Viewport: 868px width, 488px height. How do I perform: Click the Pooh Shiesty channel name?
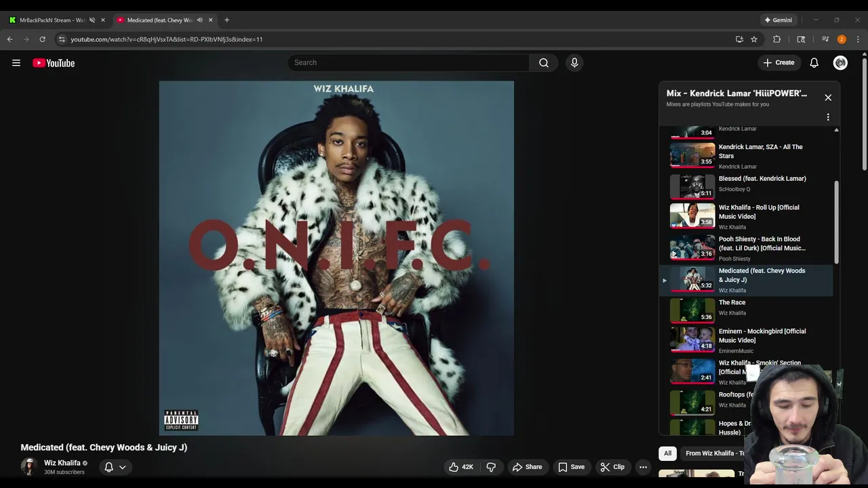pos(734,259)
